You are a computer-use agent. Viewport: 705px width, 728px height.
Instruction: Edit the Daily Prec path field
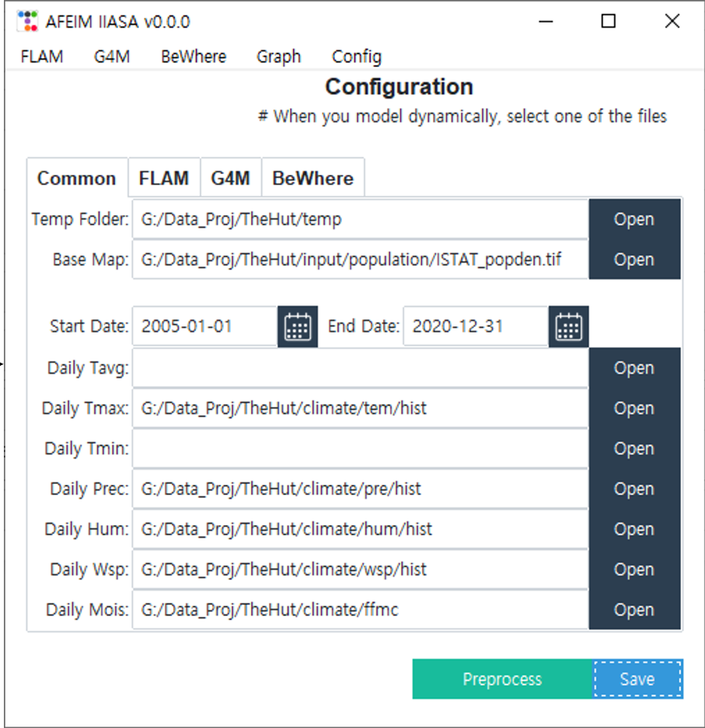(361, 489)
